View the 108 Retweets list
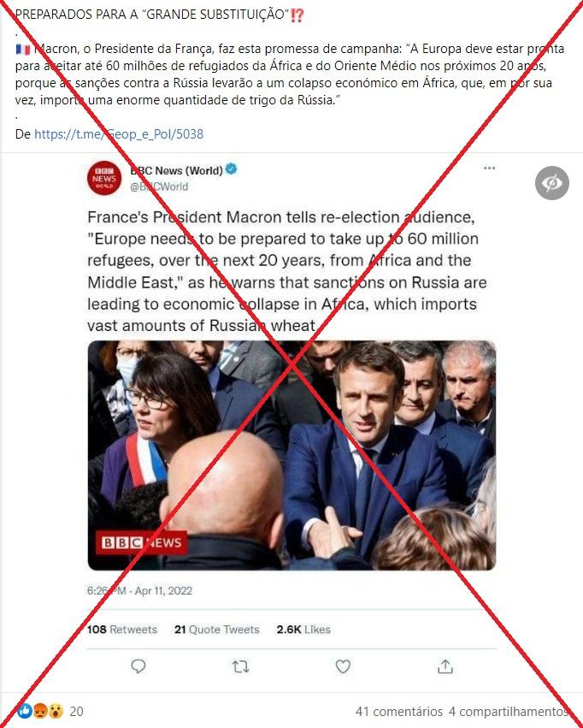The height and width of the screenshot is (728, 583). pyautogui.click(x=122, y=630)
